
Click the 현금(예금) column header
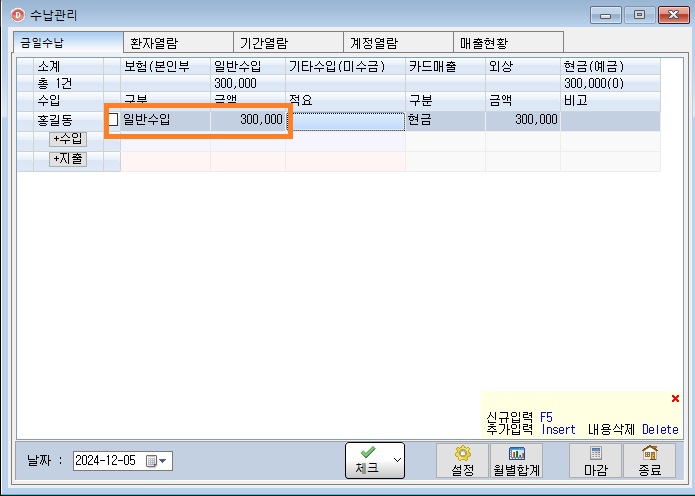click(610, 66)
